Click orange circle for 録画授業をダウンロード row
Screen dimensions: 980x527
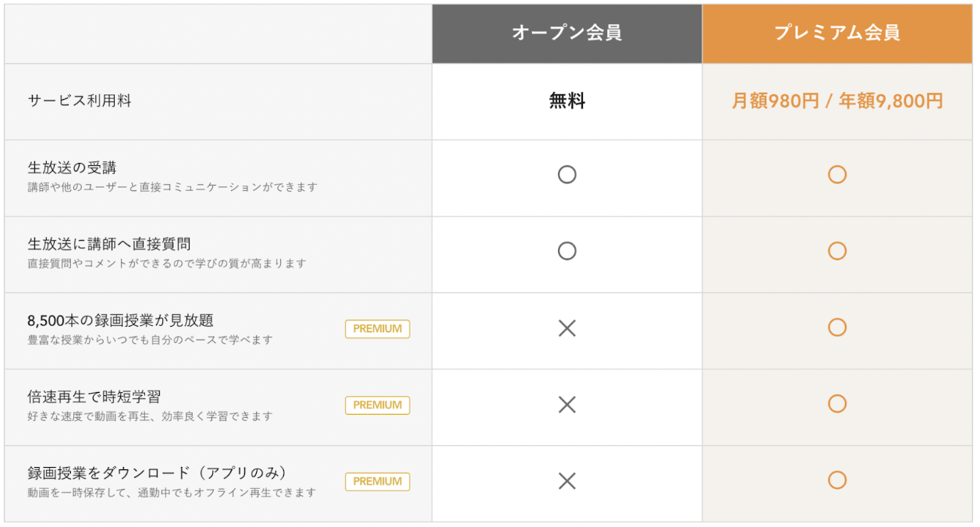point(836,480)
